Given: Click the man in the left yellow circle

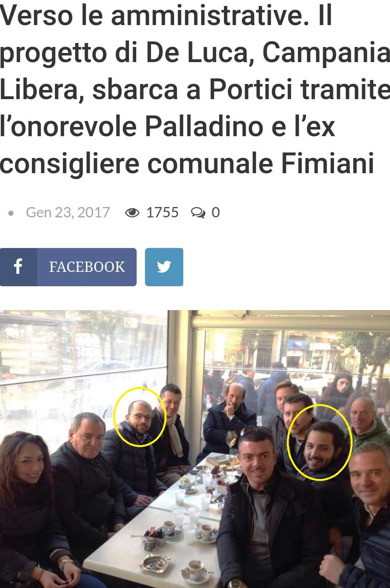Looking at the screenshot, I should [x=137, y=416].
